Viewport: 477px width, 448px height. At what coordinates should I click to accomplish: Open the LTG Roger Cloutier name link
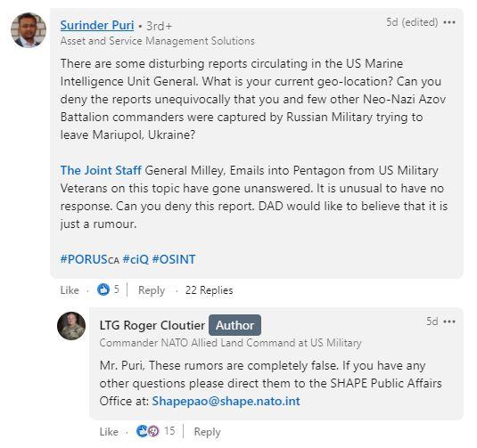[152, 325]
